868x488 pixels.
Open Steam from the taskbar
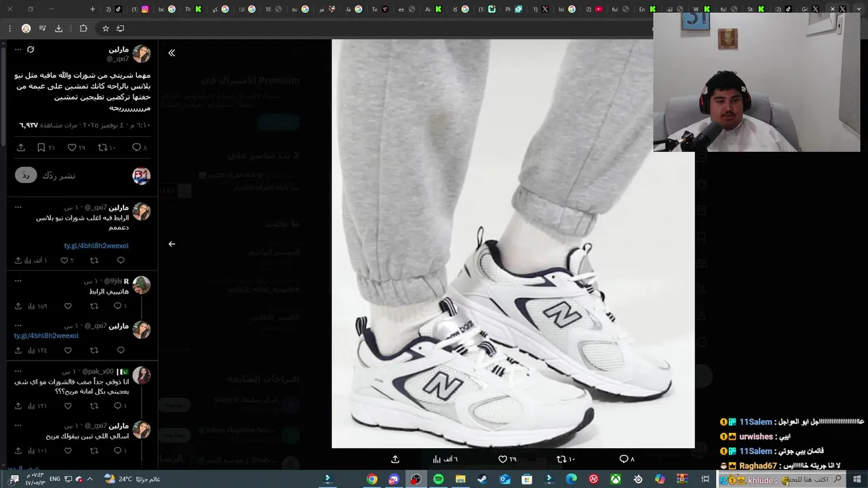coord(482,479)
